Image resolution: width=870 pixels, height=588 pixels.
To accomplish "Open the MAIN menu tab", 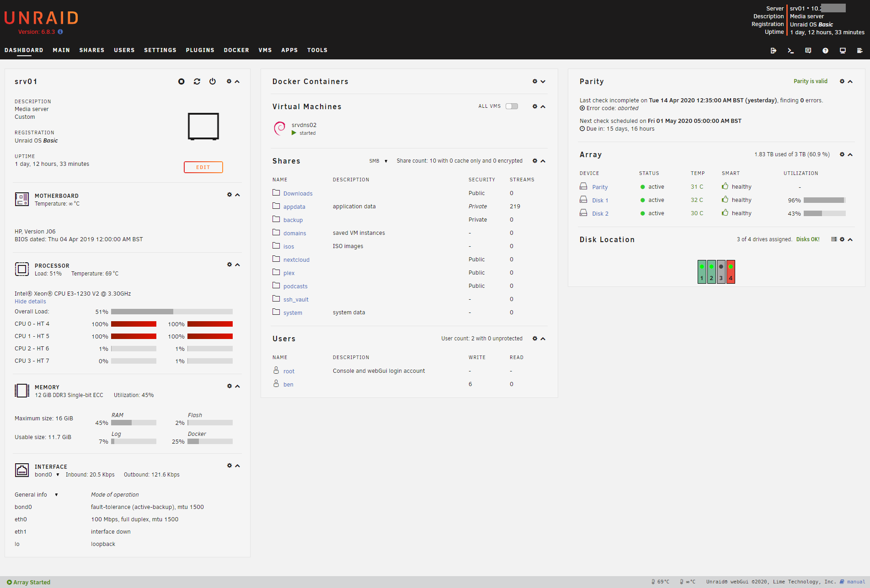I will [x=61, y=50].
